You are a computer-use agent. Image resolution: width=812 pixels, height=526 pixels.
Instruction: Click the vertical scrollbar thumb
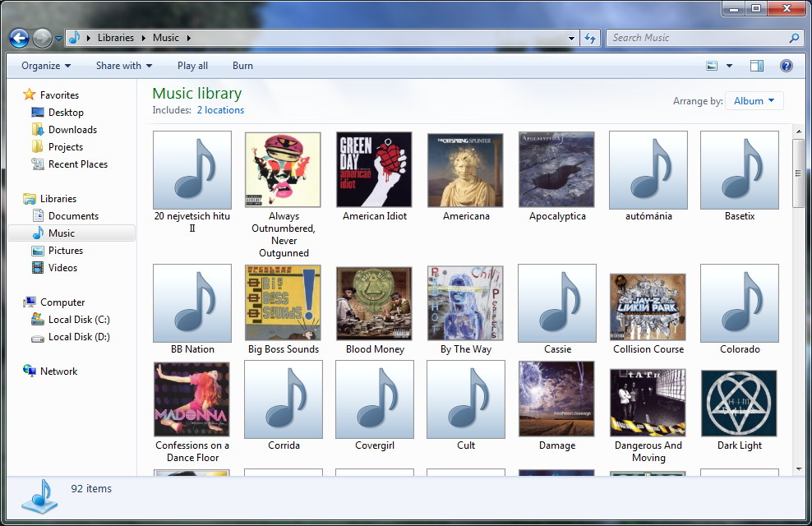coord(799,173)
